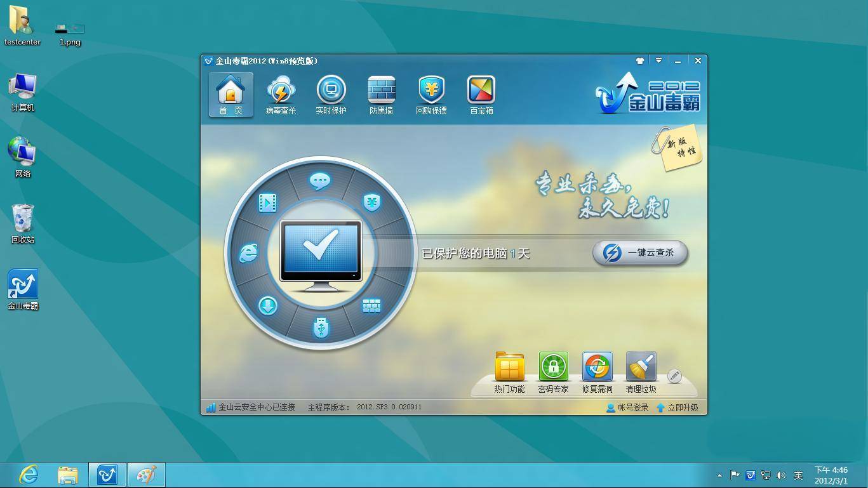The height and width of the screenshot is (488, 868).
Task: Click the USB drive protection icon on the ring
Action: point(321,327)
